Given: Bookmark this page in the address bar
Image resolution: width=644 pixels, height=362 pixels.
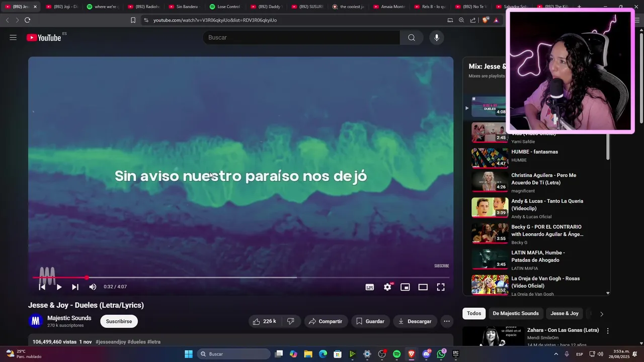Looking at the screenshot, I should pos(133,20).
